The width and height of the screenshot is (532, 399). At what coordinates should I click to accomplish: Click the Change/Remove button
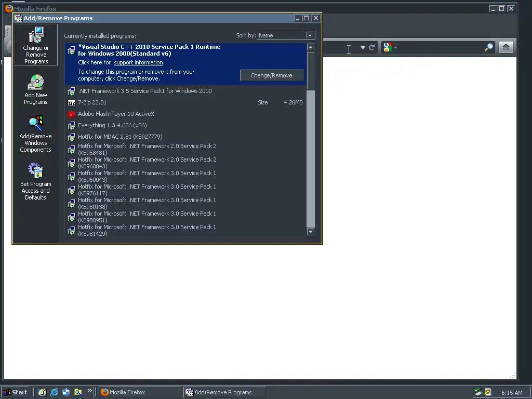tap(271, 75)
